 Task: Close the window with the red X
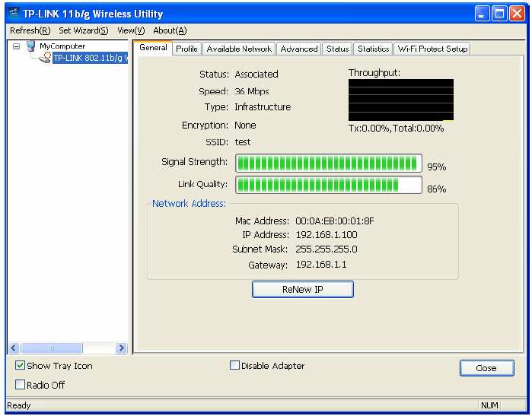click(517, 14)
